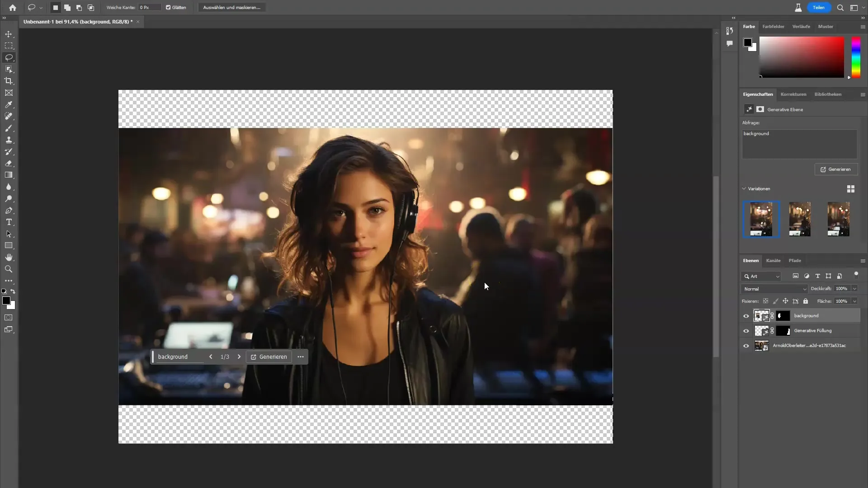Screen dimensions: 868x488
Task: Switch to the Farbfelder tab
Action: coord(773,26)
